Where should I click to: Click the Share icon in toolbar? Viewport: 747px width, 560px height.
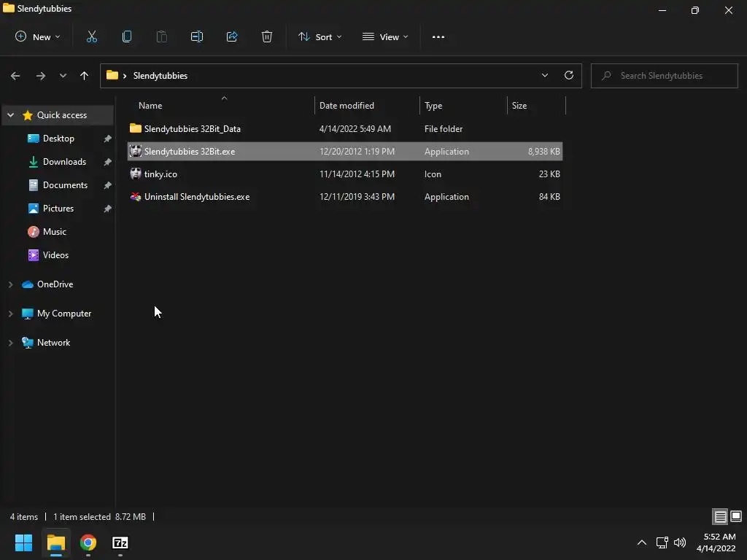(232, 36)
